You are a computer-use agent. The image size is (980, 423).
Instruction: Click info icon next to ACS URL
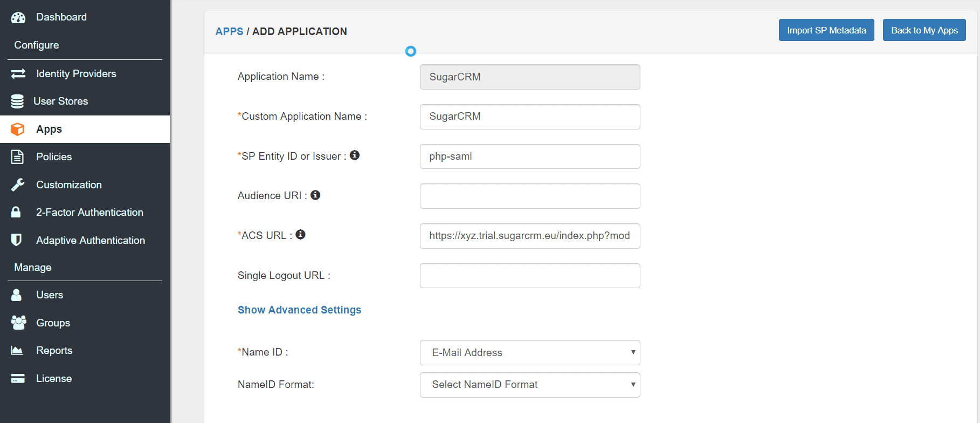(x=301, y=234)
